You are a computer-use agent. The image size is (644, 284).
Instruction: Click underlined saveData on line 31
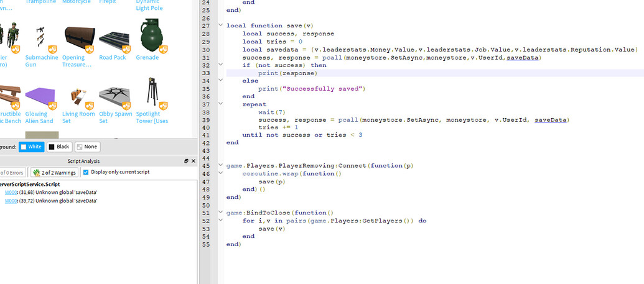point(522,57)
